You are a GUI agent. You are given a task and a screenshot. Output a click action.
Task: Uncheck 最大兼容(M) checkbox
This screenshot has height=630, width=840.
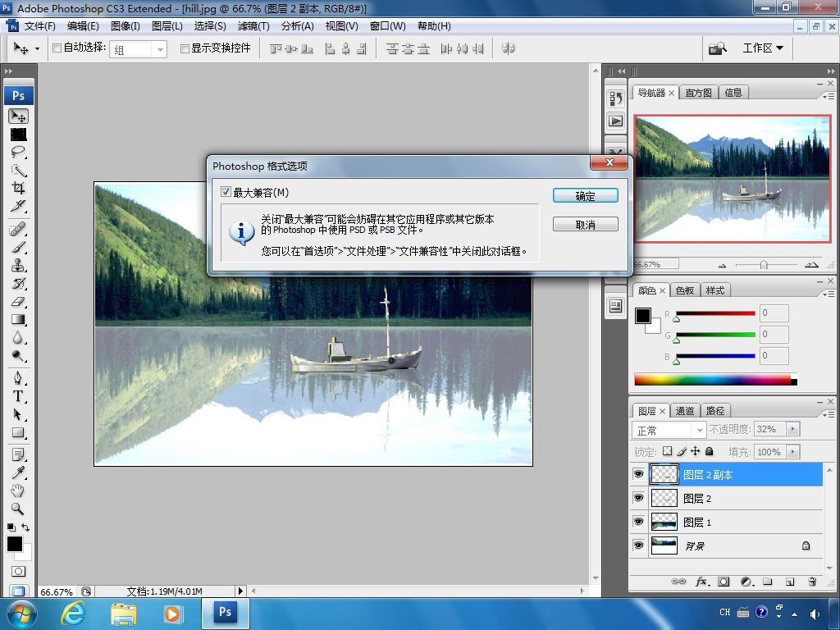(226, 192)
